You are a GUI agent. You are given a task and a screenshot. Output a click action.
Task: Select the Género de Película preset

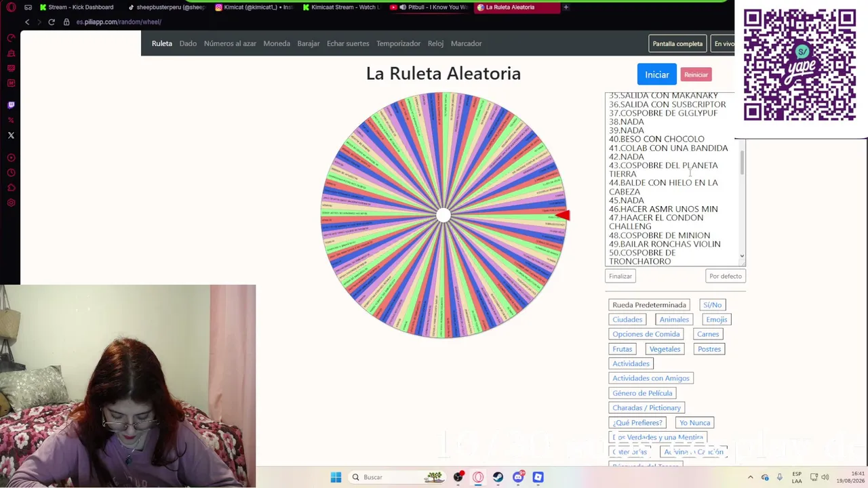click(642, 393)
